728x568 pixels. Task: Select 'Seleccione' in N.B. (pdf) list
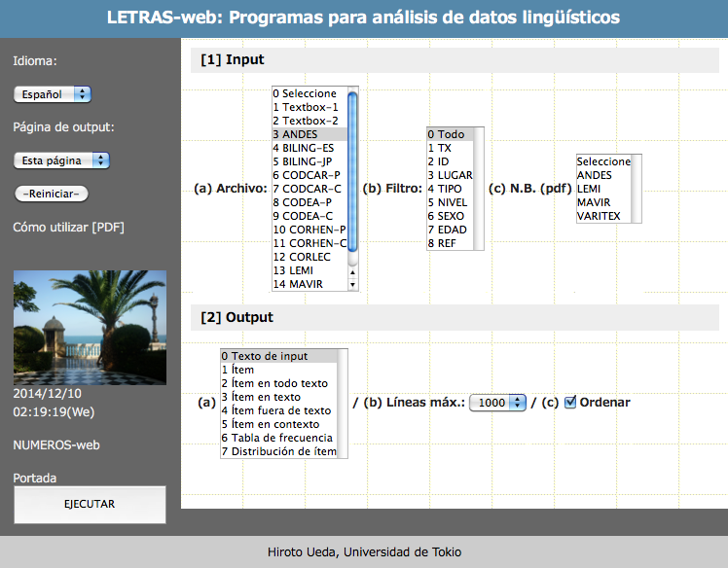pyautogui.click(x=603, y=161)
